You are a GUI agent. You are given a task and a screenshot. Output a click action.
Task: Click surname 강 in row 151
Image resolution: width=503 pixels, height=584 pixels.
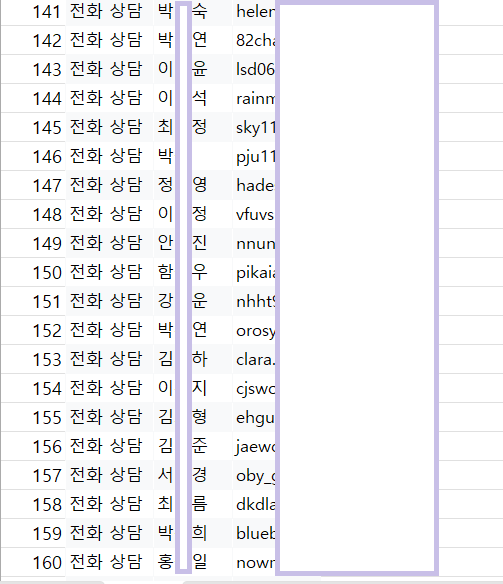click(x=165, y=301)
